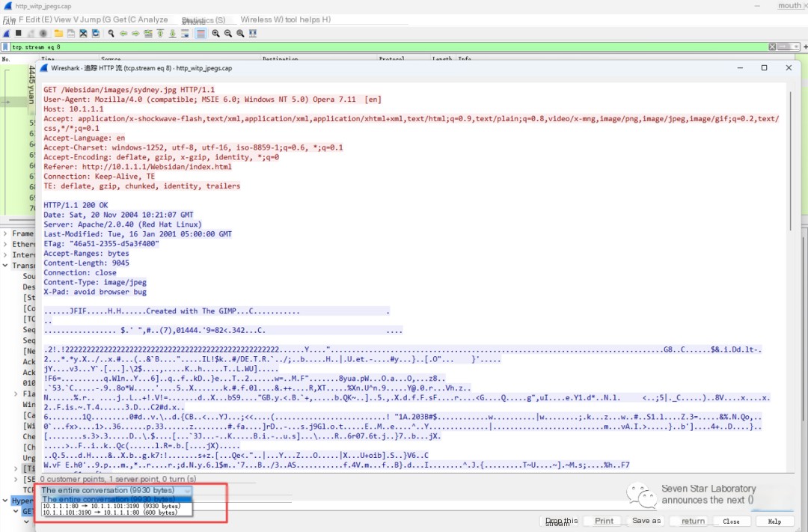808x532 pixels.
Task: Stop the running packet capture
Action: [x=19, y=34]
